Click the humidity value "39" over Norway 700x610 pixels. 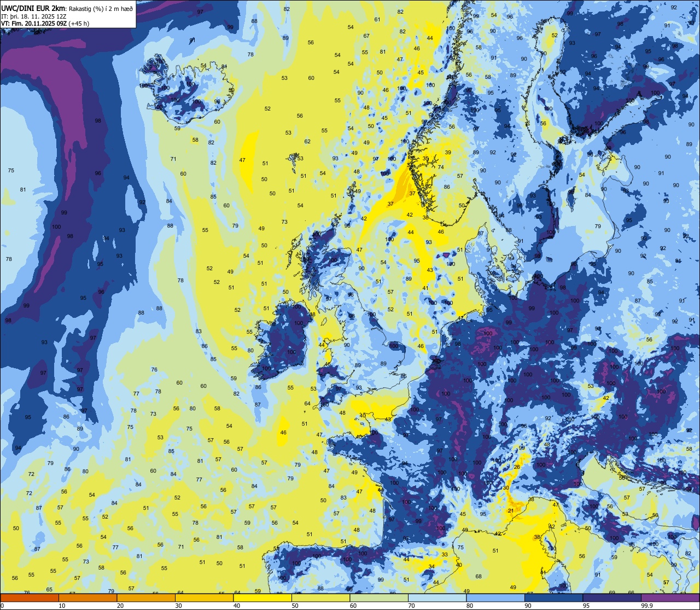448,153
